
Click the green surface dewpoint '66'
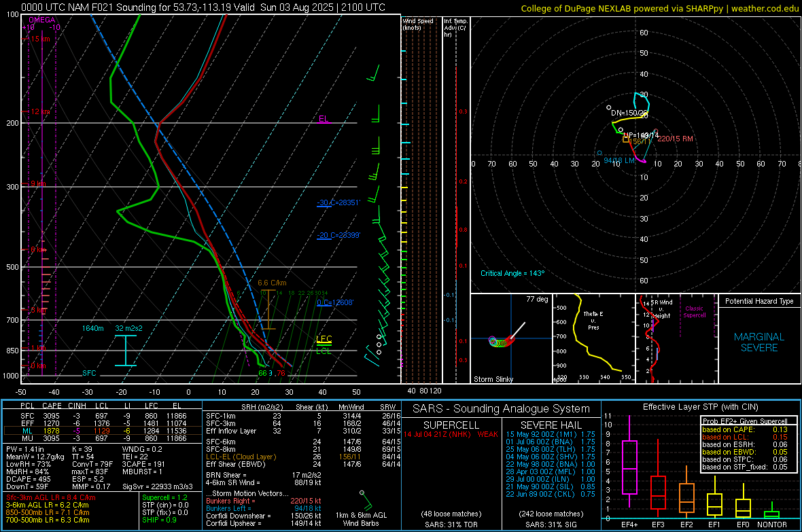click(x=262, y=374)
